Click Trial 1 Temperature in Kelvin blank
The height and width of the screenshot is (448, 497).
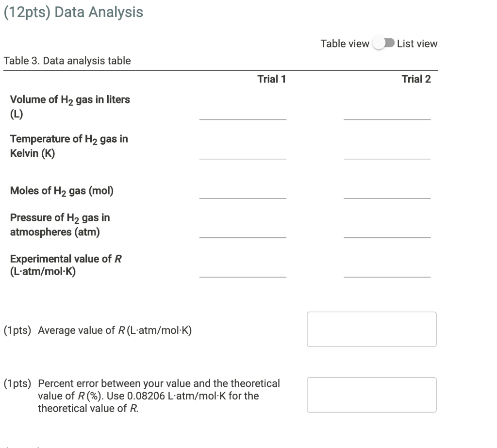(x=242, y=155)
